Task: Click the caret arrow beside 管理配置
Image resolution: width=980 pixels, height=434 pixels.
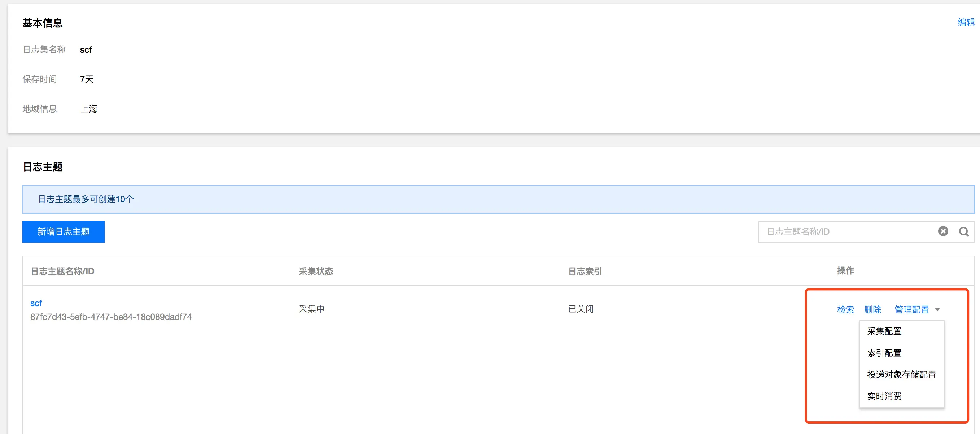Action: point(937,309)
